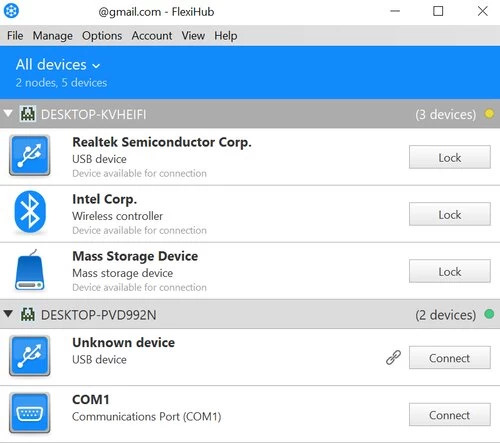The height and width of the screenshot is (443, 500).
Task: Minimize the FlexiHub window
Action: click(x=395, y=11)
